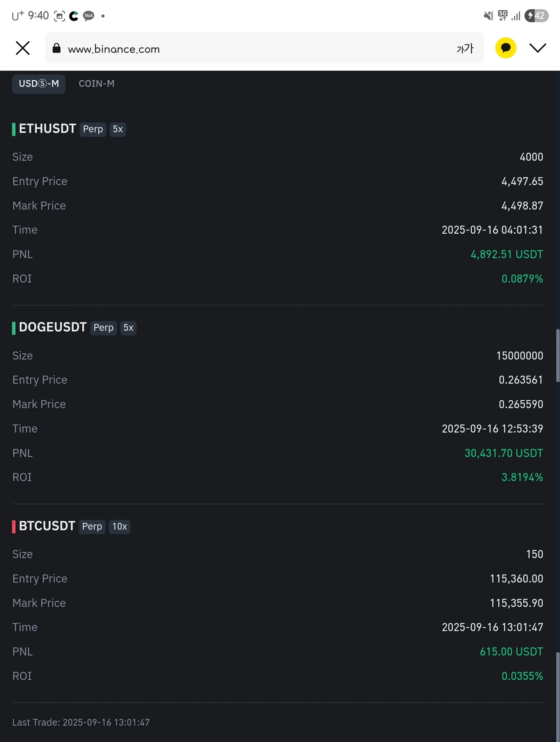Expand the chevron dropdown at top right

[538, 48]
